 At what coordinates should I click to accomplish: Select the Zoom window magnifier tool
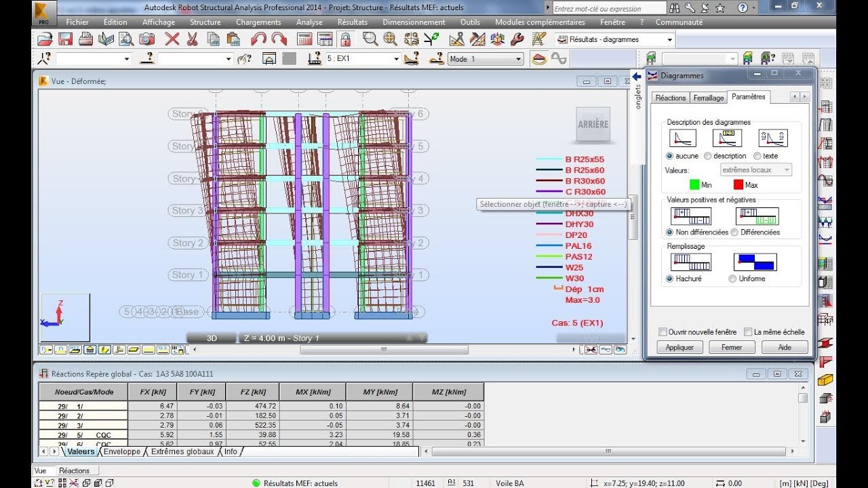370,39
